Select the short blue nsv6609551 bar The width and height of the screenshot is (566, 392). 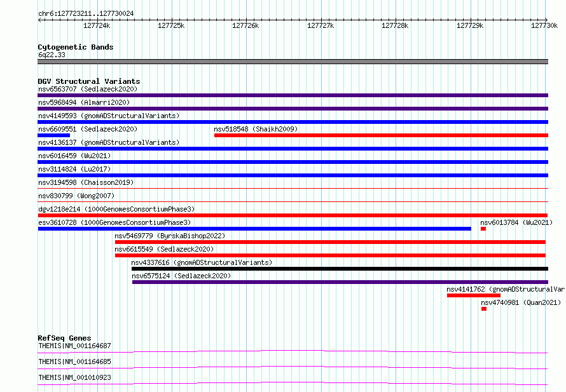54,135
